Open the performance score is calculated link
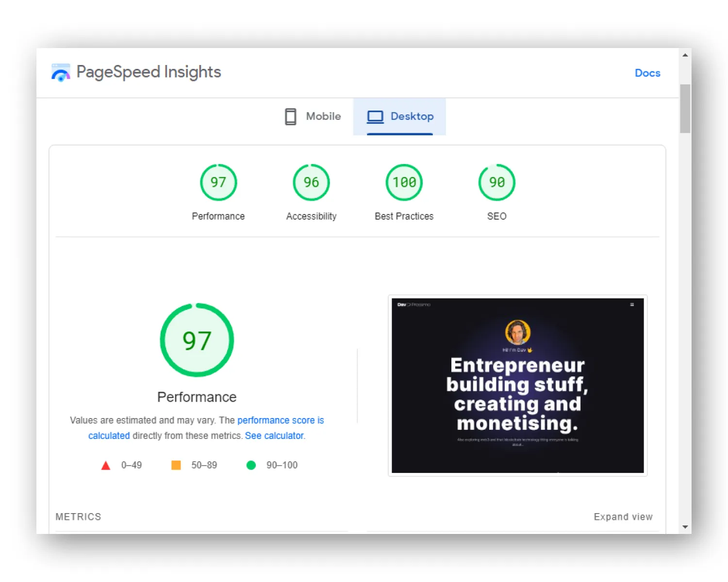Screen dimensions: 728x582 280,420
